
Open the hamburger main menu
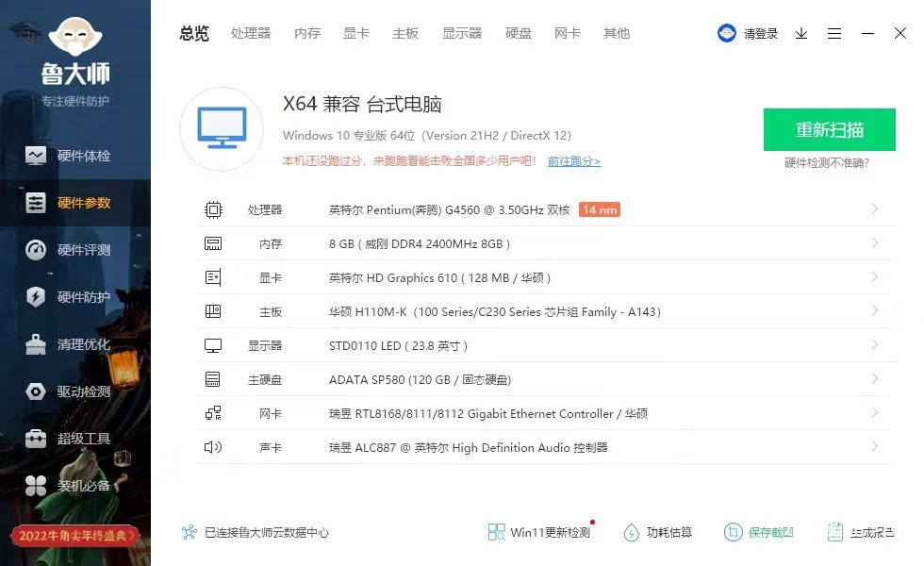(833, 34)
